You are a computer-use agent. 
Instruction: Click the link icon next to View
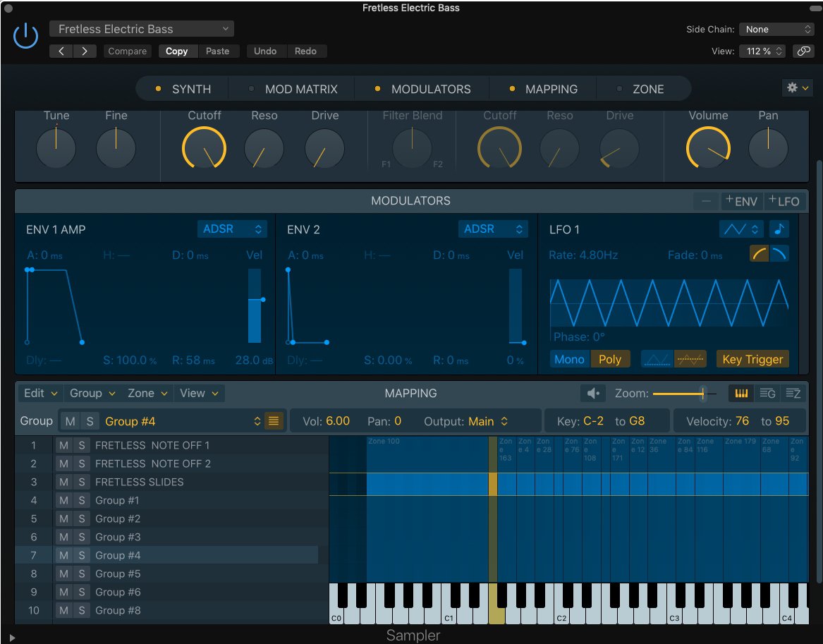coord(803,51)
